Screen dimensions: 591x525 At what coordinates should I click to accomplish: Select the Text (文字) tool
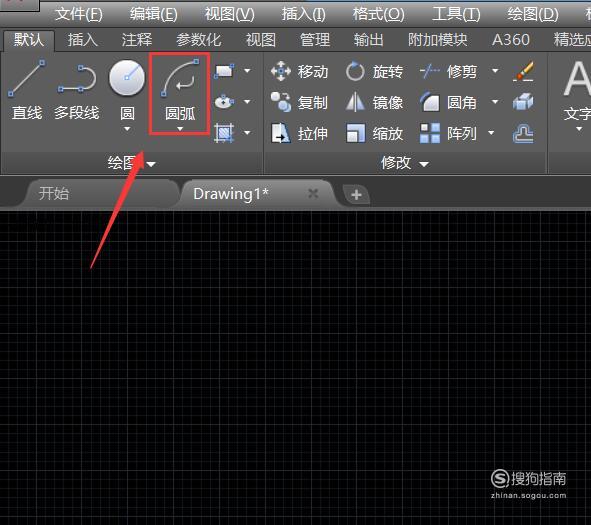click(577, 90)
